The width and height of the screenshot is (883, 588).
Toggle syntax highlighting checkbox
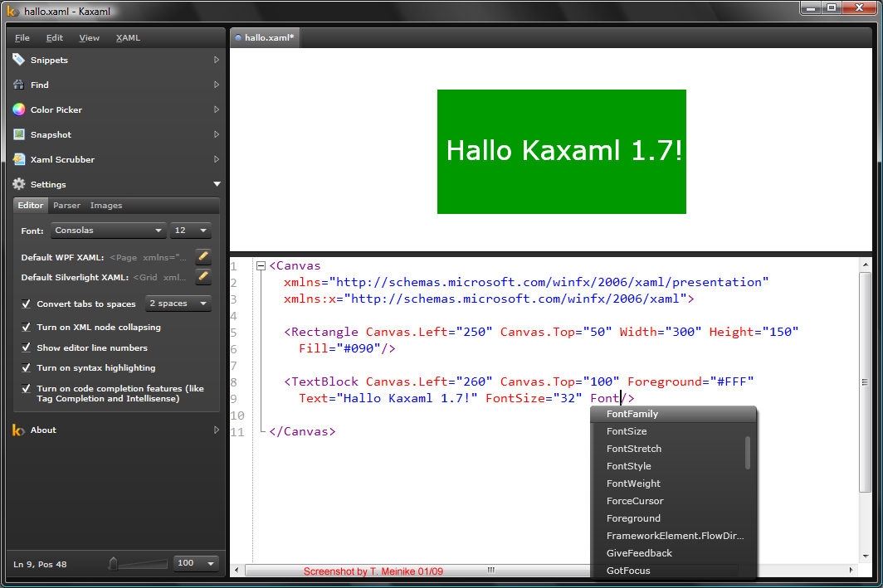tap(26, 367)
